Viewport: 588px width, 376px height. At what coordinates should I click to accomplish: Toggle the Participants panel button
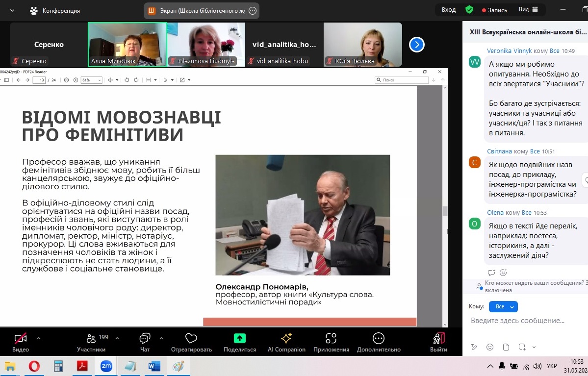(x=91, y=339)
